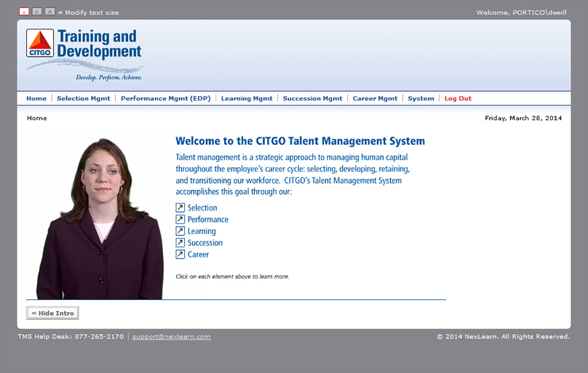588x373 pixels.
Task: Click the Hide Intro button
Action: [x=52, y=313]
